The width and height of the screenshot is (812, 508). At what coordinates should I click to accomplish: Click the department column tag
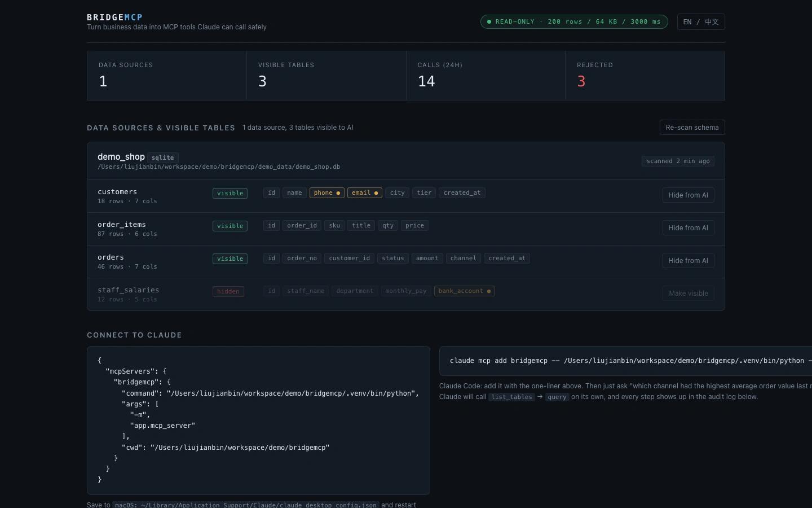tap(355, 291)
